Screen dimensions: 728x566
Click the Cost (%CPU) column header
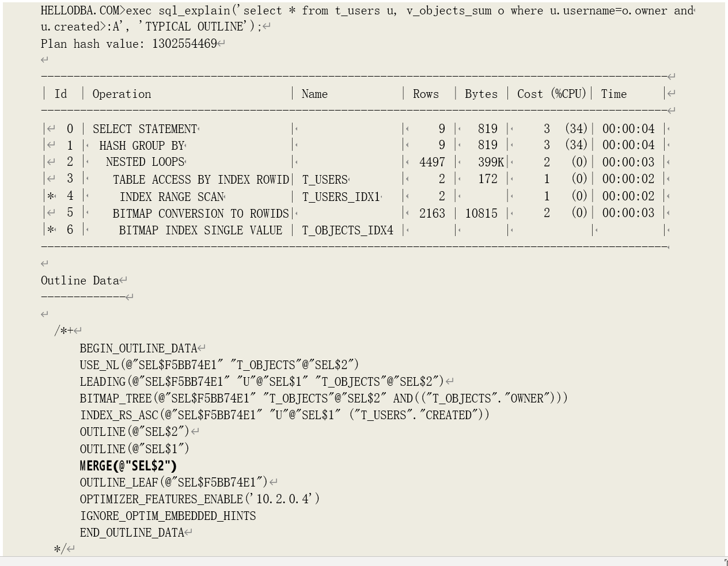pyautogui.click(x=551, y=94)
